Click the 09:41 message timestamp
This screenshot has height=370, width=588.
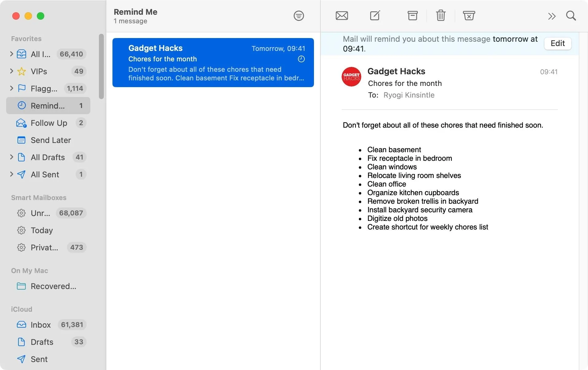pos(549,72)
